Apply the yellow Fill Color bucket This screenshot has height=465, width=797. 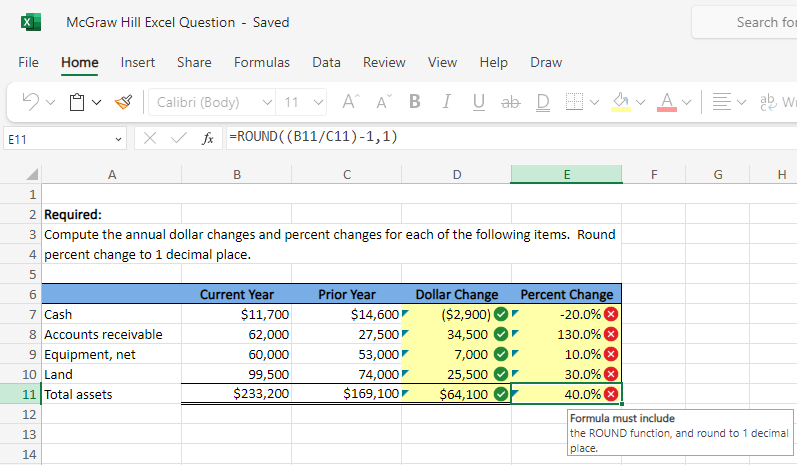[620, 102]
